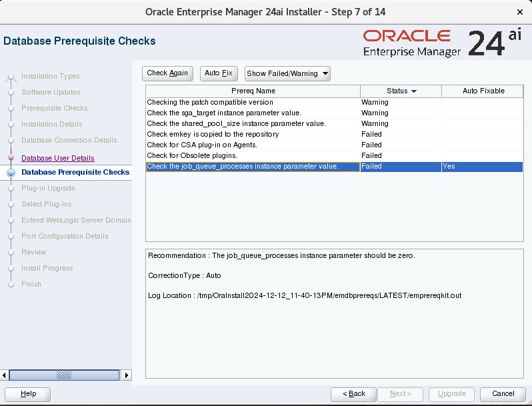Click sidebar scroll right arrow
Viewport: 532px width, 406px height.
click(127, 375)
